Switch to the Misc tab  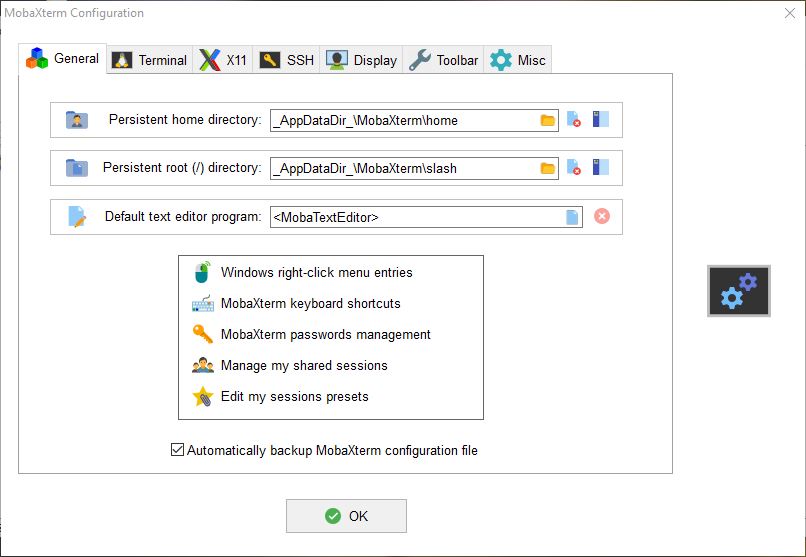coord(517,60)
